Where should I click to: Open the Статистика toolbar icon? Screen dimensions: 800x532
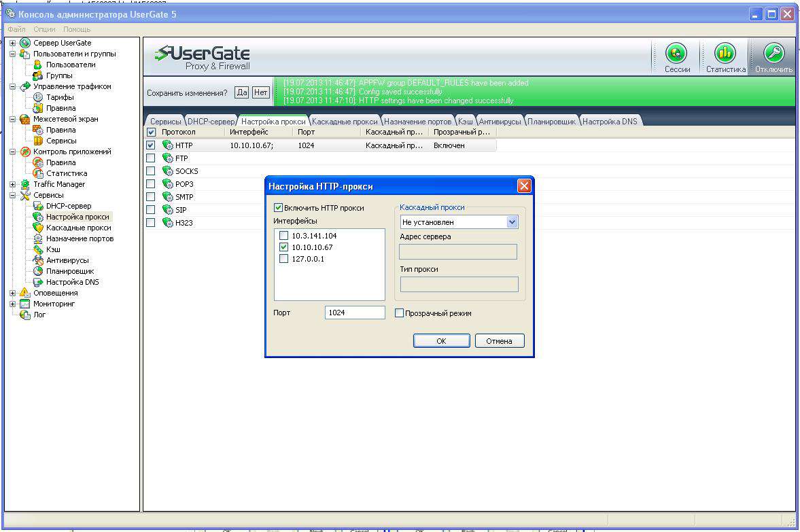[725, 53]
